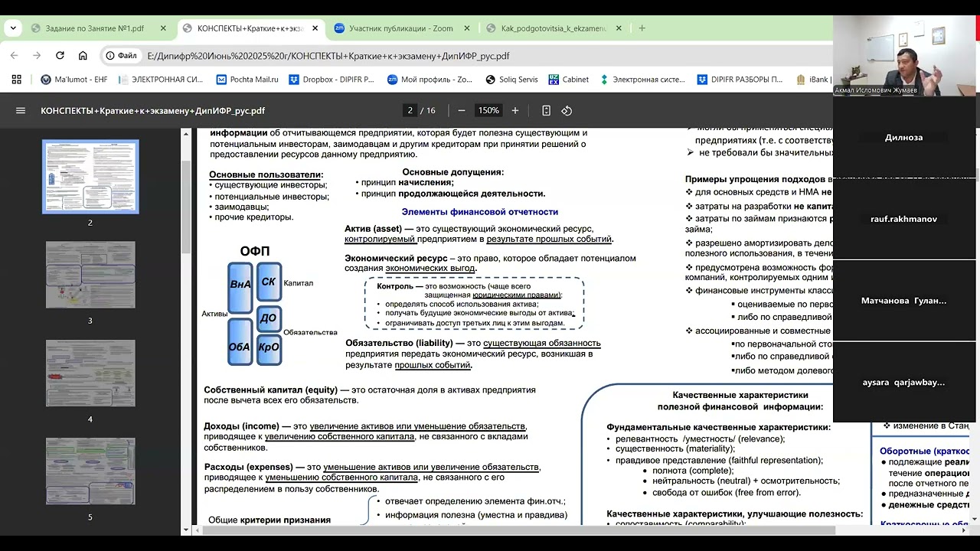Viewport: 980px width, 551px height.
Task: Open the Dropbox - DIPIFR bookmark
Action: (x=331, y=79)
